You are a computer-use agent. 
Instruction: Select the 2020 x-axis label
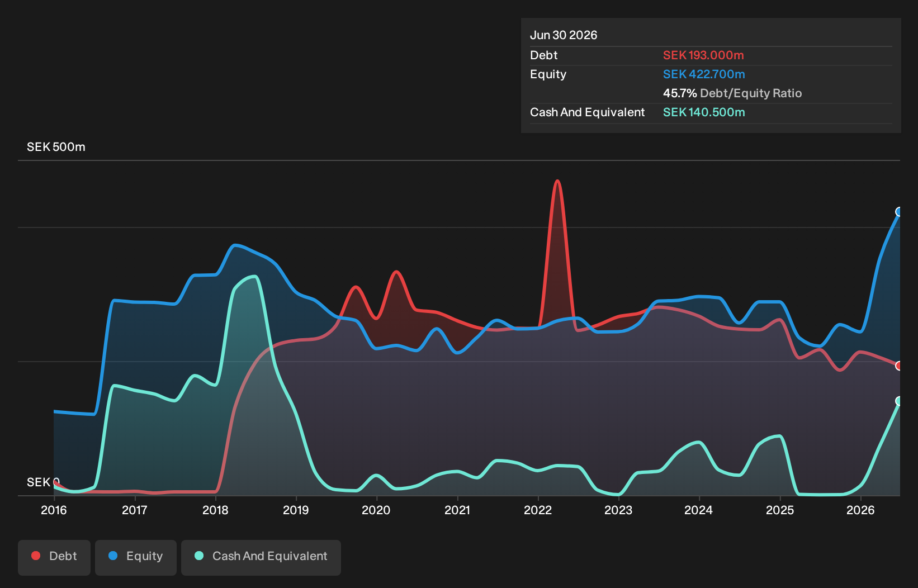point(376,510)
